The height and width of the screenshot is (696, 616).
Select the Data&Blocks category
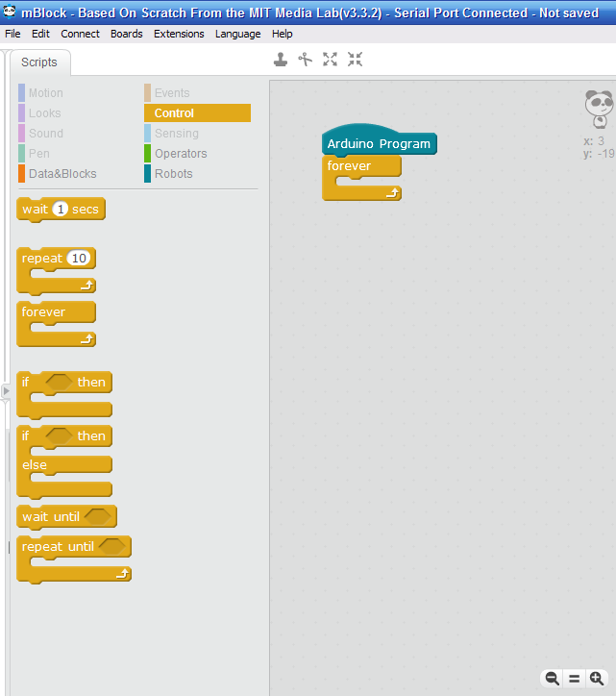tap(58, 174)
